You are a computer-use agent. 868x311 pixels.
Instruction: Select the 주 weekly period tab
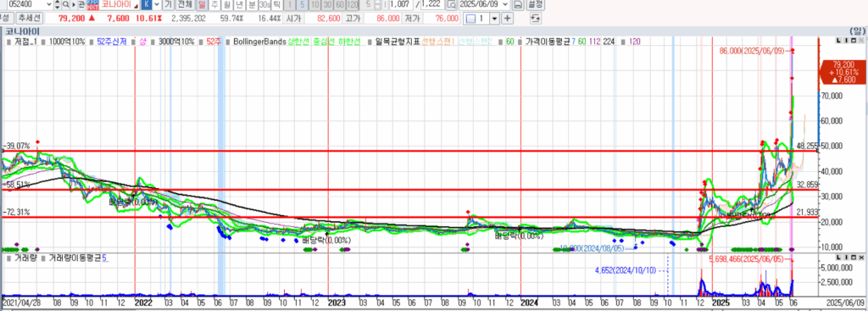point(214,4)
